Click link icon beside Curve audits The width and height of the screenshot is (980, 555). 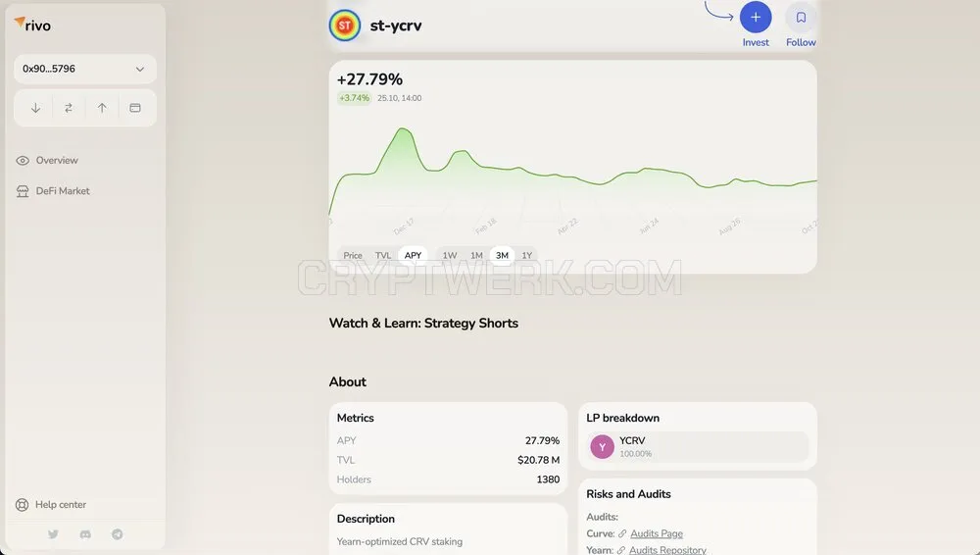coord(622,533)
